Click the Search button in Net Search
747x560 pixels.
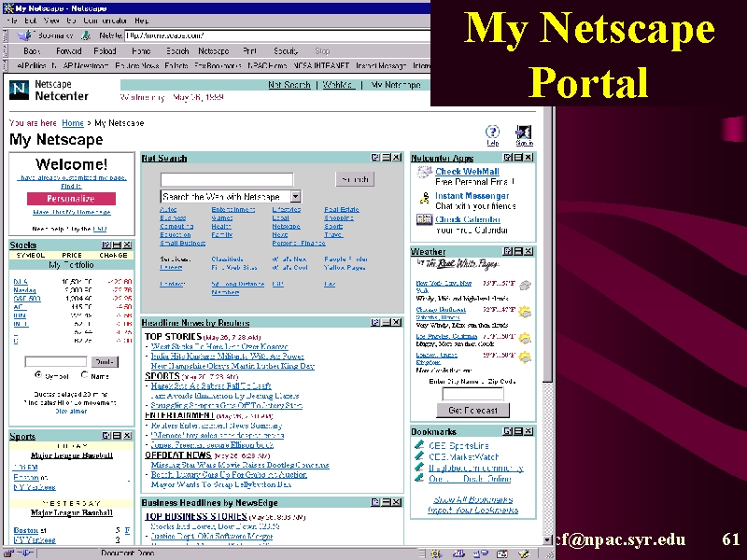(355, 179)
